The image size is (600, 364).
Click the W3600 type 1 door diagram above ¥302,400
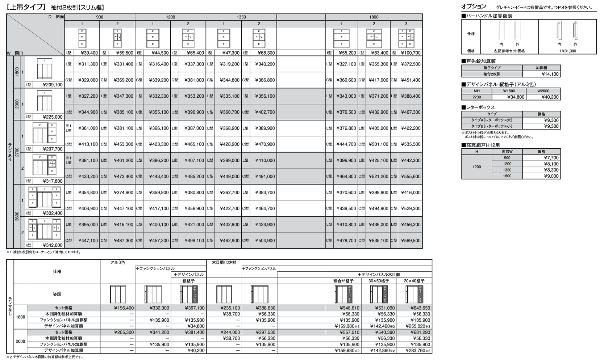(45, 197)
